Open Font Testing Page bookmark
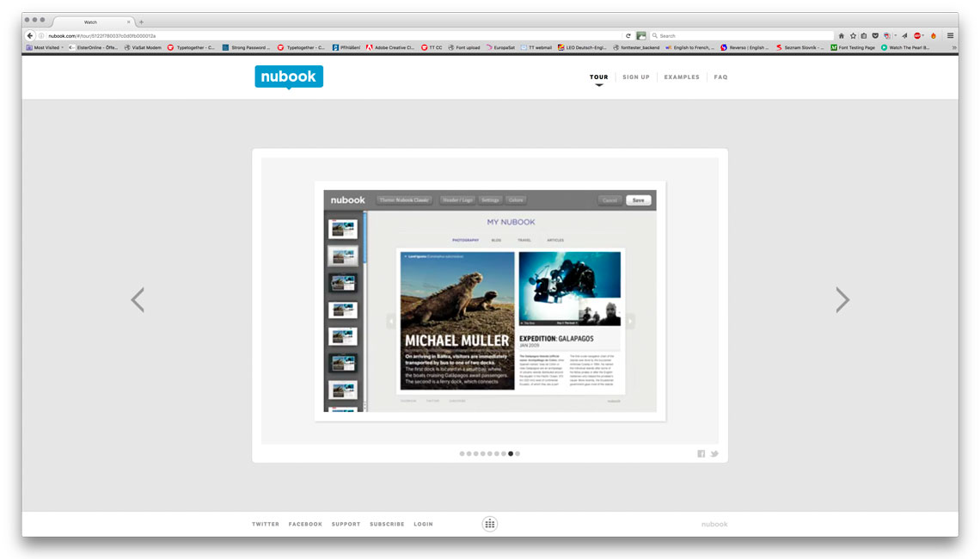 [x=853, y=47]
